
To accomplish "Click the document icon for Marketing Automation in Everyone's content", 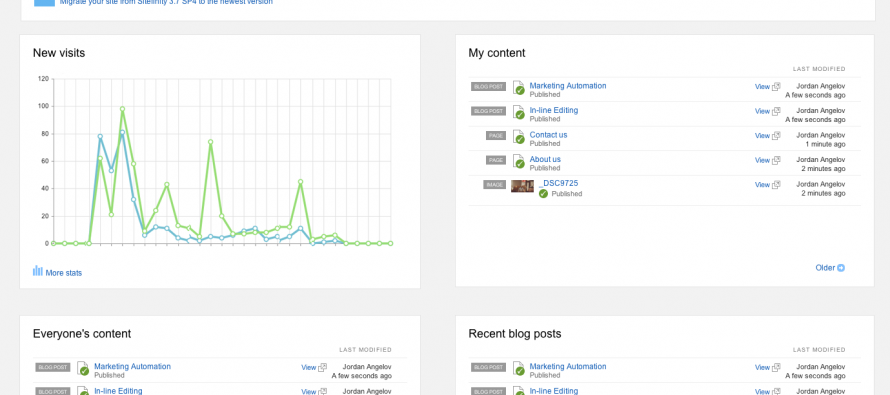I will 83,368.
